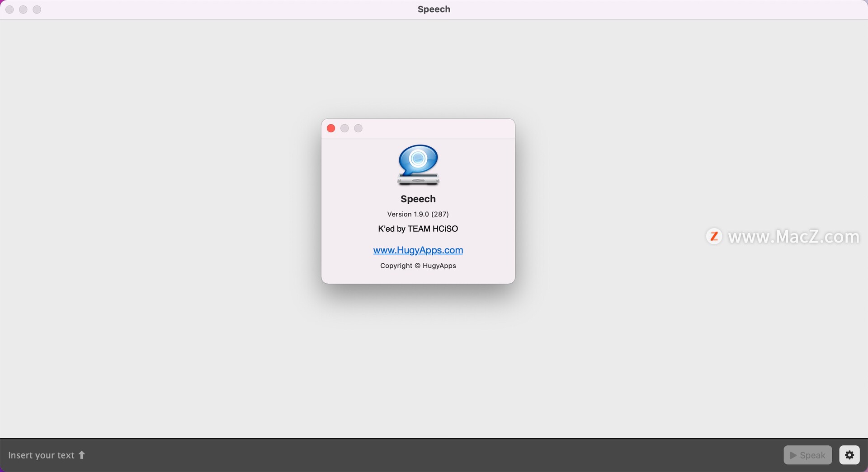Click the Speech main window title
Screen dimensions: 868x472
tap(434, 9)
